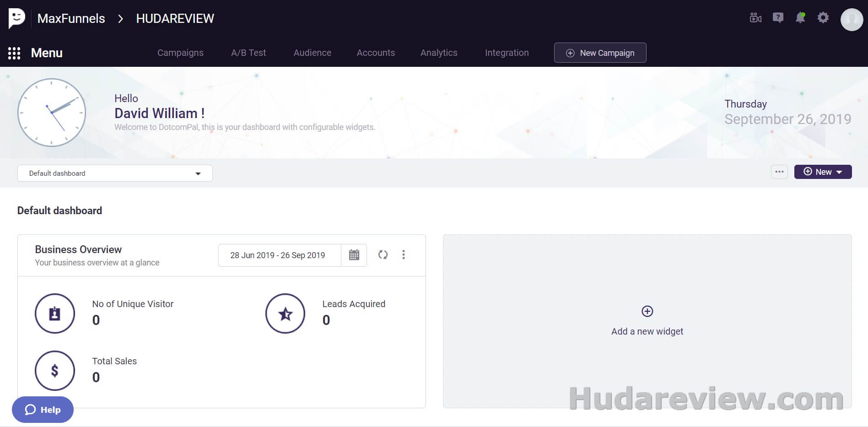Open the Analytics menu
This screenshot has width=868, height=427.
coord(439,53)
